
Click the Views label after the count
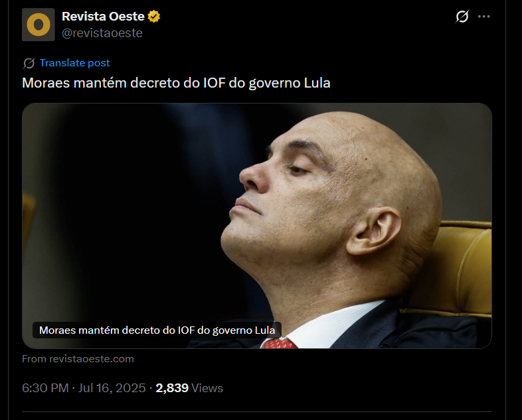(x=207, y=388)
